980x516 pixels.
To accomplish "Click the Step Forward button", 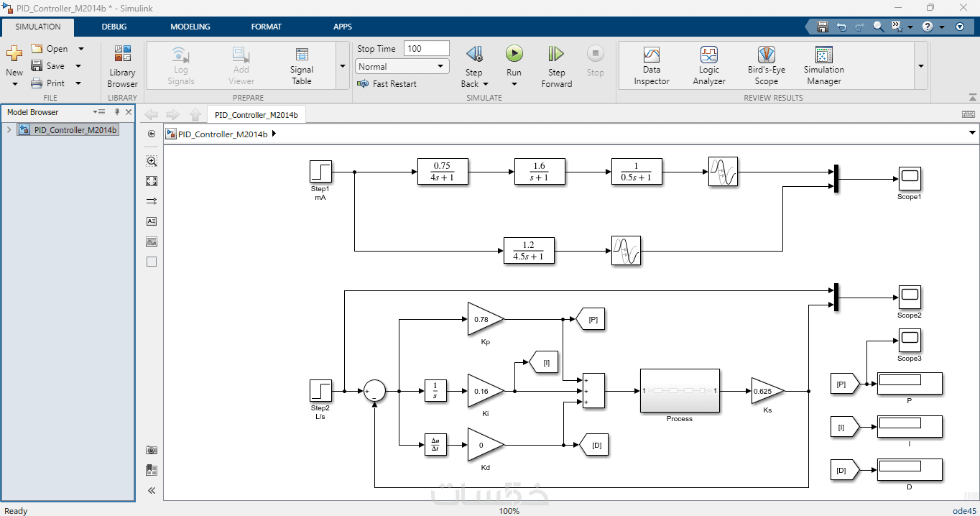I will click(x=556, y=67).
